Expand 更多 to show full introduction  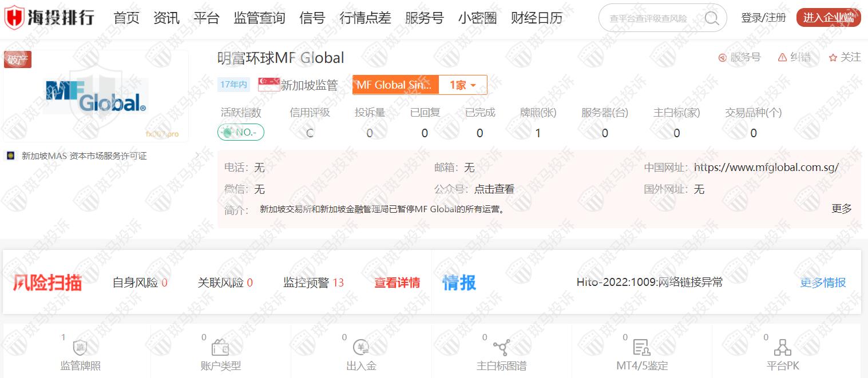click(x=841, y=209)
